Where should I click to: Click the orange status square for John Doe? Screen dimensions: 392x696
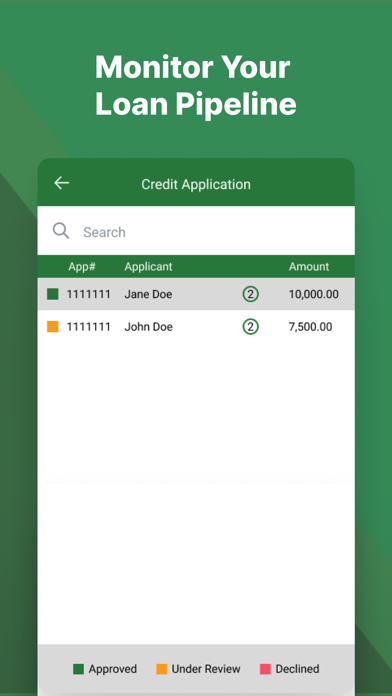coord(53,327)
